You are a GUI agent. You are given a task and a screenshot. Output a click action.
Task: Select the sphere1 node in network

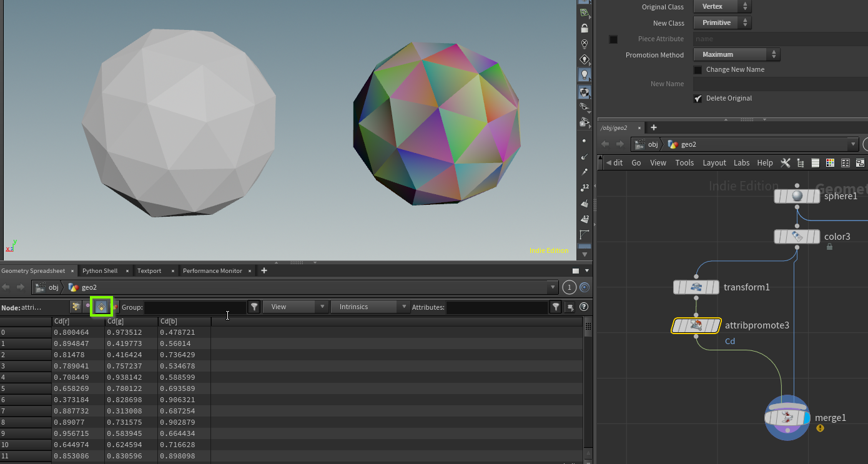797,196
